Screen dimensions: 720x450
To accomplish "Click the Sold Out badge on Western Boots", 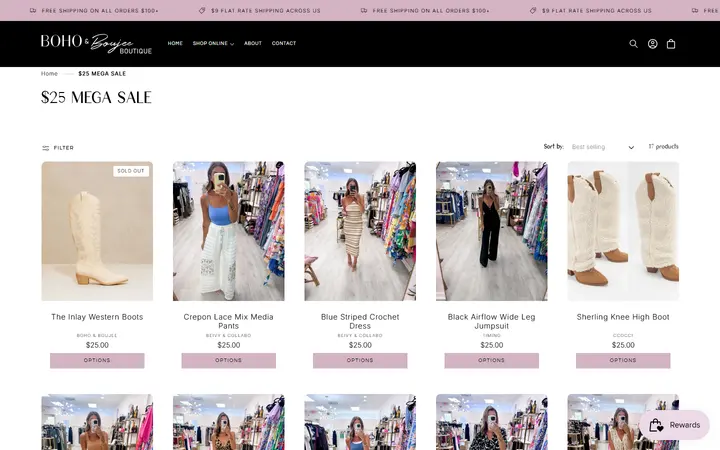I will pyautogui.click(x=131, y=171).
